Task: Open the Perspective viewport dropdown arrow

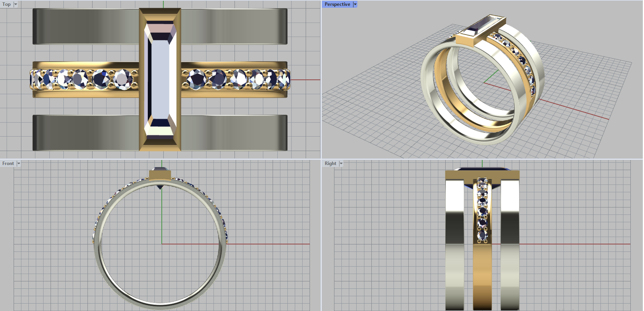Action: click(355, 4)
